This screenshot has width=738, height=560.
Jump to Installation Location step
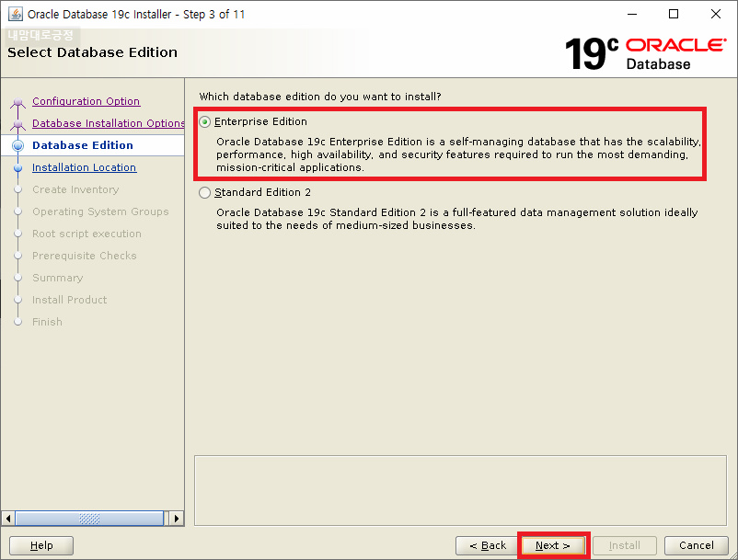coord(85,167)
